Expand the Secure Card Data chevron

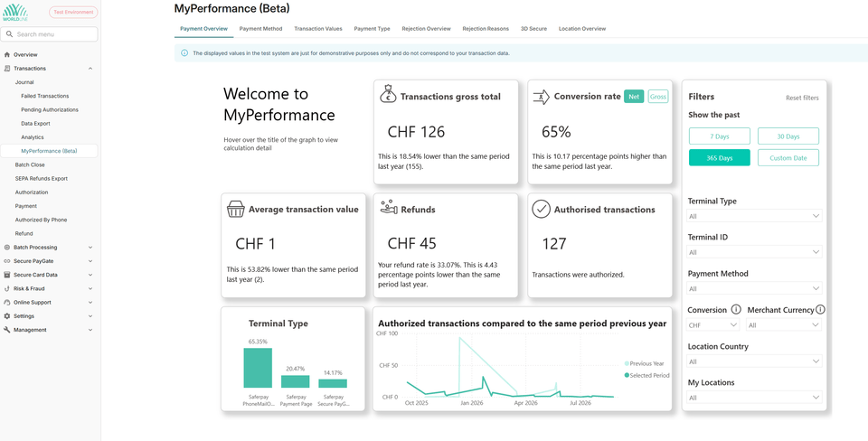(x=90, y=275)
